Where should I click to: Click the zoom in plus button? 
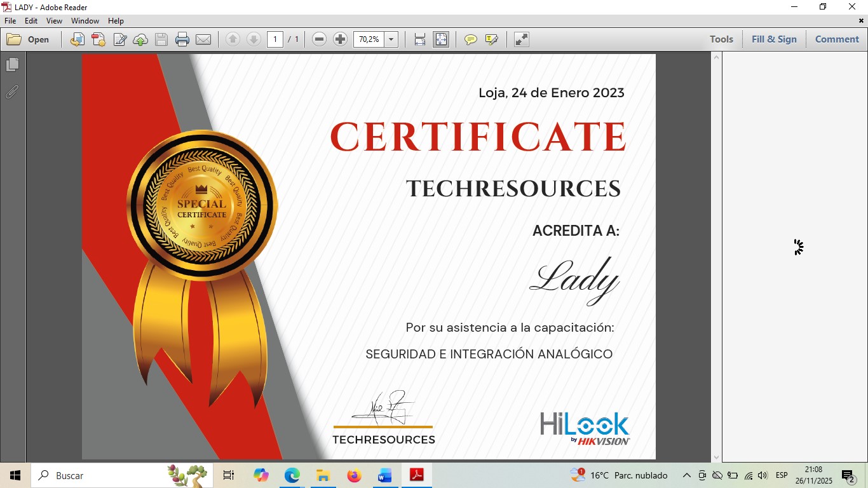point(340,39)
